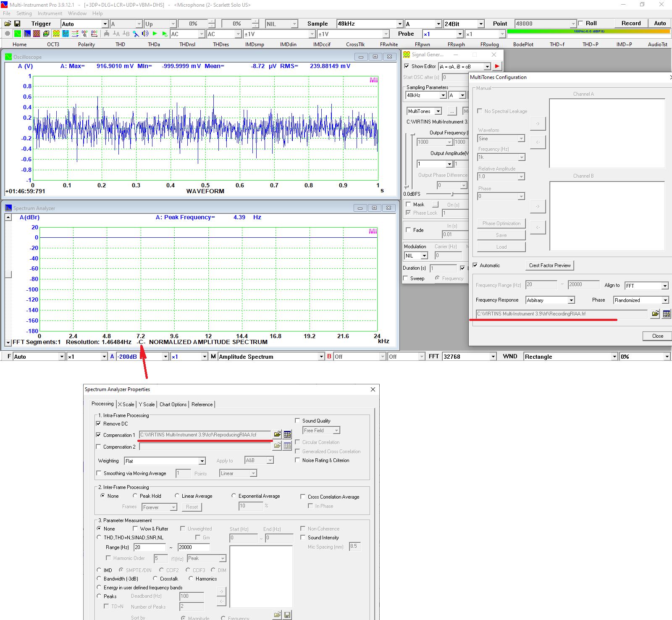The height and width of the screenshot is (620, 672).
Task: Enable the No Spectral Leakage checkbox
Action: pos(480,111)
